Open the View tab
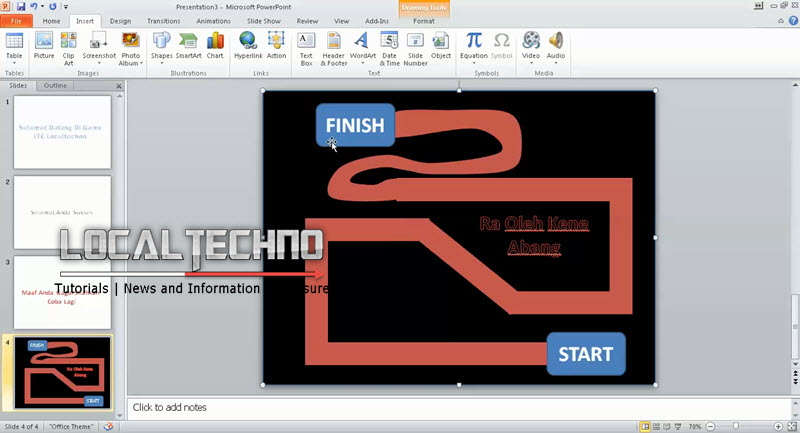The height and width of the screenshot is (433, 800). click(x=341, y=21)
